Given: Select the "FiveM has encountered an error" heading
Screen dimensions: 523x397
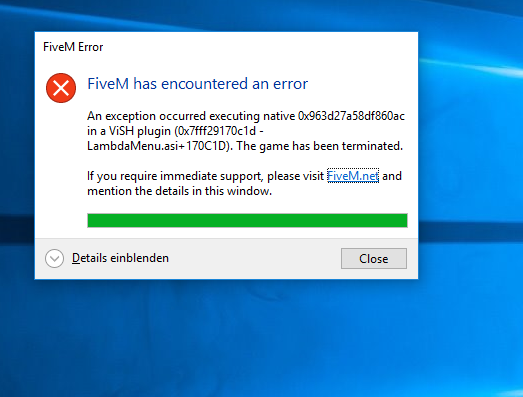Looking at the screenshot, I should tap(197, 83).
